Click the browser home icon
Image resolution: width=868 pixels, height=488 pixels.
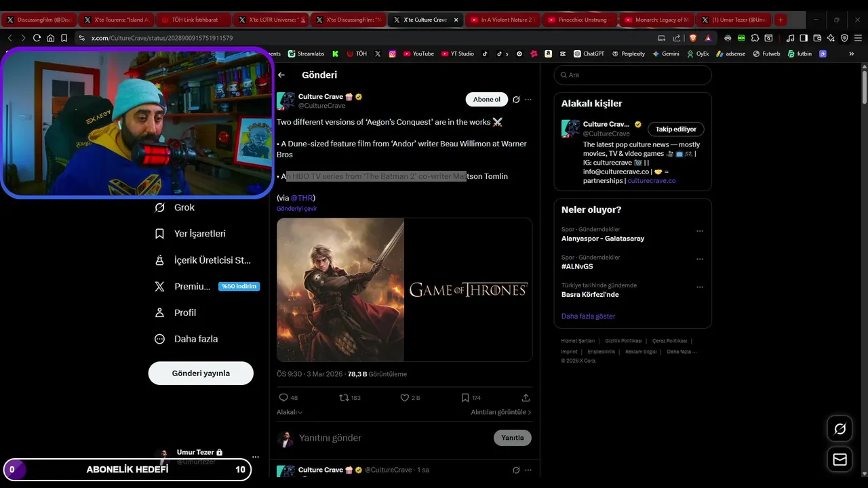coord(50,38)
